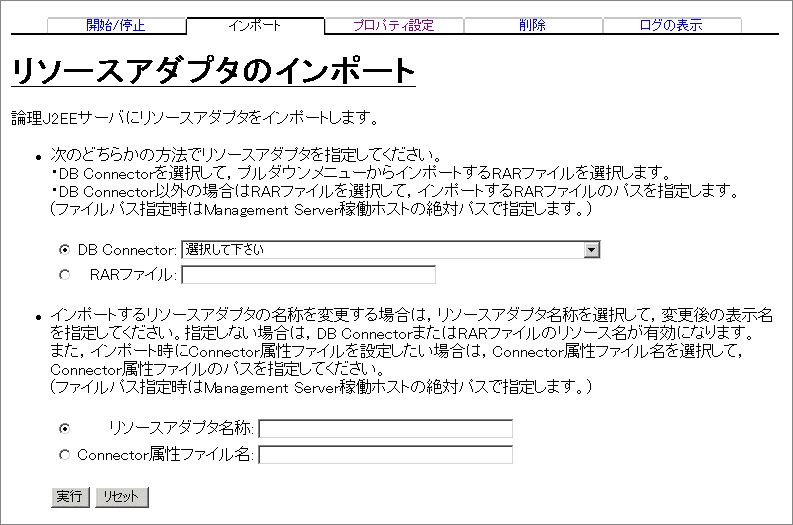
Task: Click the Connector属性ファイル名 input field
Action: (x=385, y=455)
